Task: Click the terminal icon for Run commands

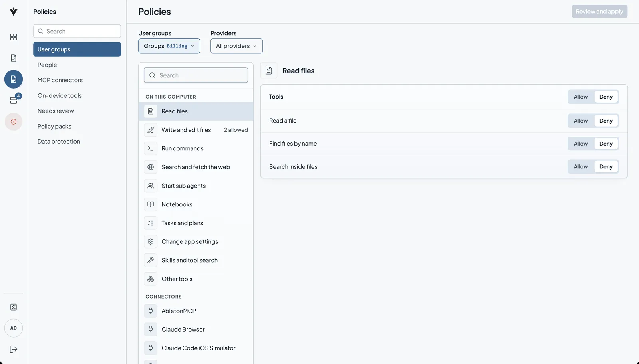Action: click(151, 148)
